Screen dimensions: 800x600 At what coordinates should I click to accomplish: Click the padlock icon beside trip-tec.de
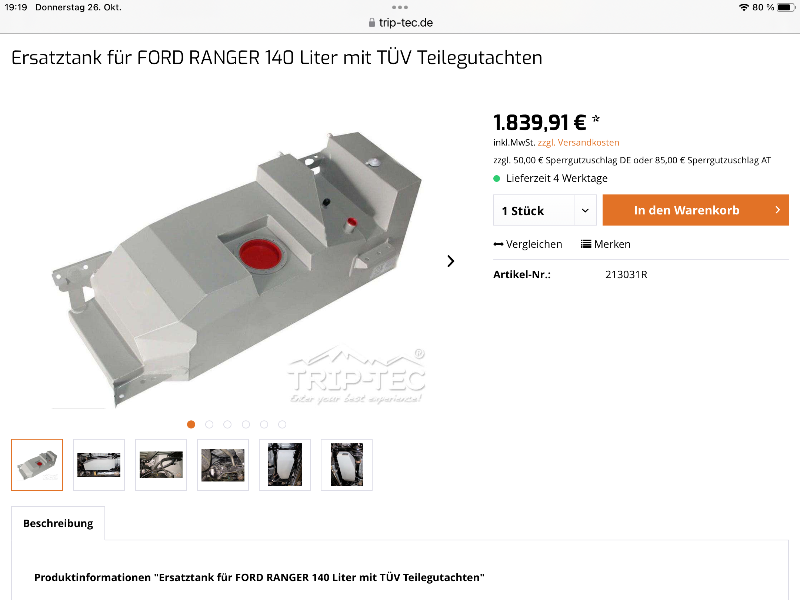click(372, 22)
